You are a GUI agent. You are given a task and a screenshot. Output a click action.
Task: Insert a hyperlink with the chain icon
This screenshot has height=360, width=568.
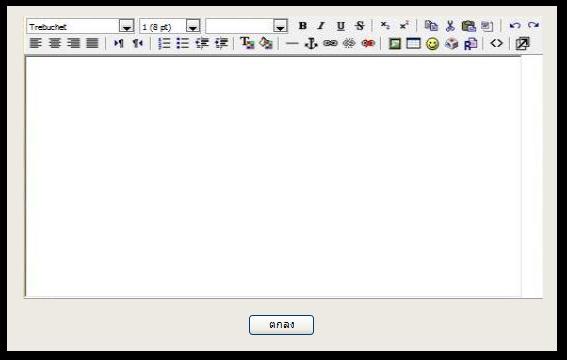[x=330, y=43]
